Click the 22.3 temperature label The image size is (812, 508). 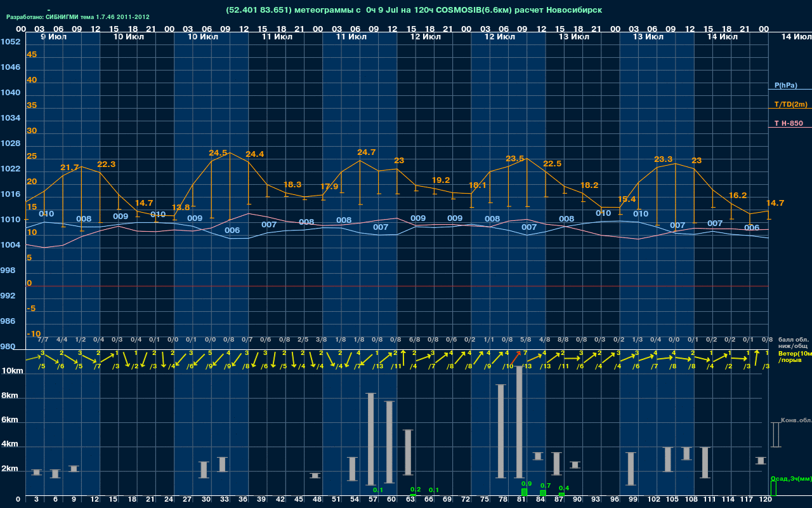(x=107, y=164)
